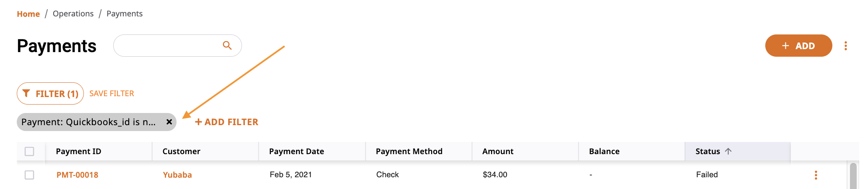Sort by Payment Date column
Image resolution: width=868 pixels, height=189 pixels.
(x=296, y=151)
